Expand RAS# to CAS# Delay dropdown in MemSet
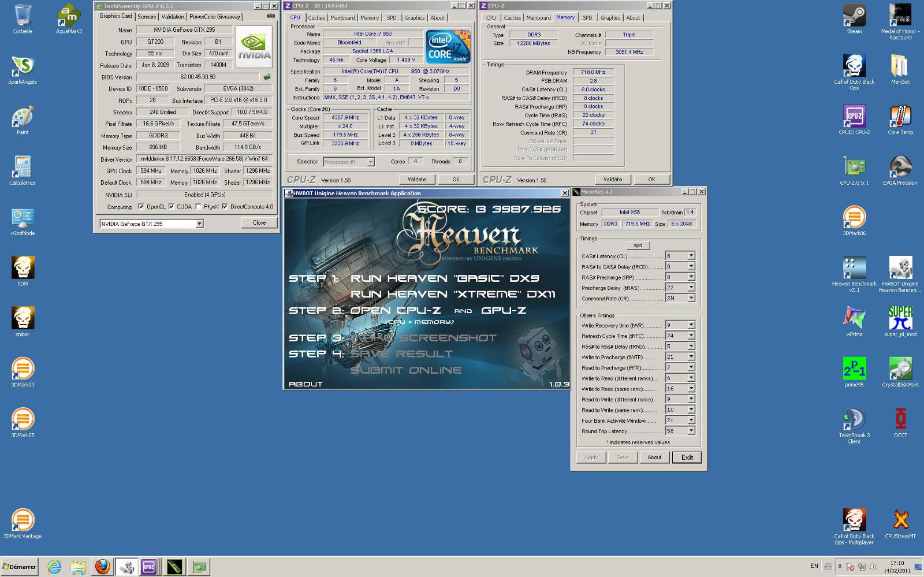Screen dimensions: 924x577 coord(691,266)
